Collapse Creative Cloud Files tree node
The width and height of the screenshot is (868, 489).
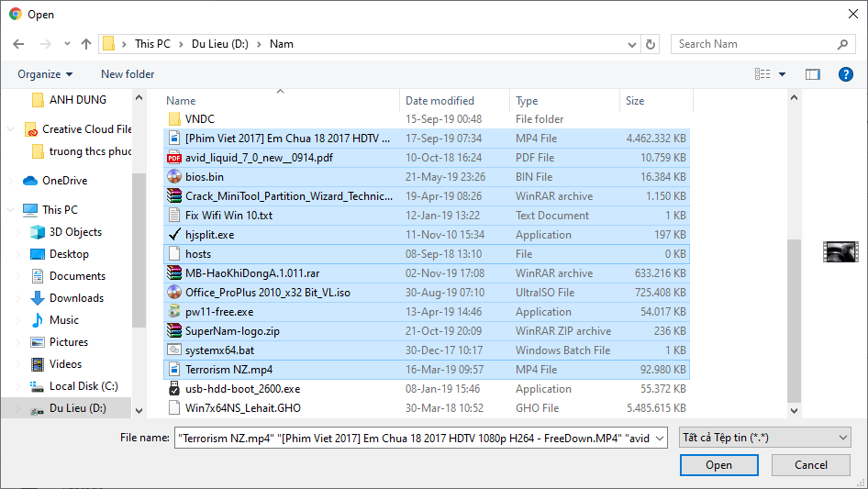coord(10,129)
